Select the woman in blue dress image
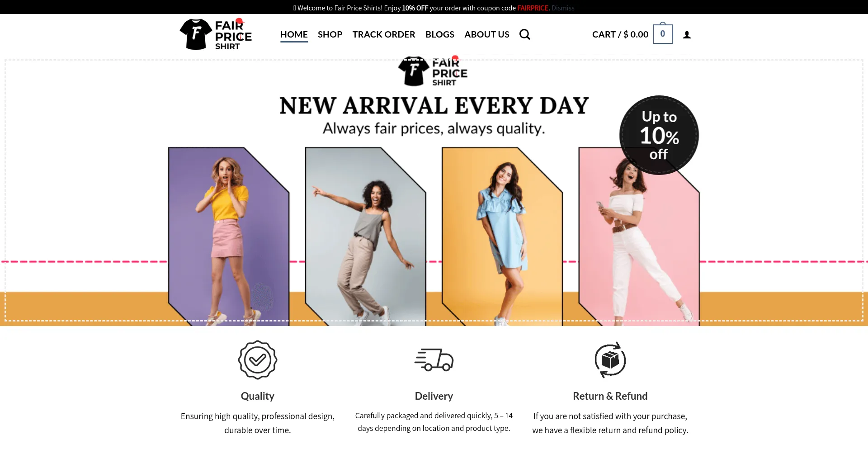 (502, 236)
